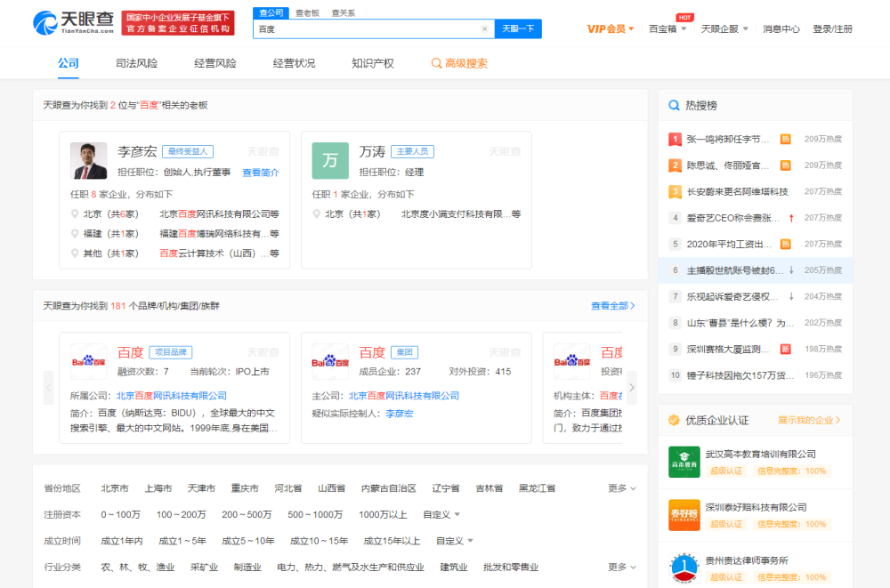Switch to the 司法风险 tab
Viewport: 890px width, 588px height.
tap(136, 64)
